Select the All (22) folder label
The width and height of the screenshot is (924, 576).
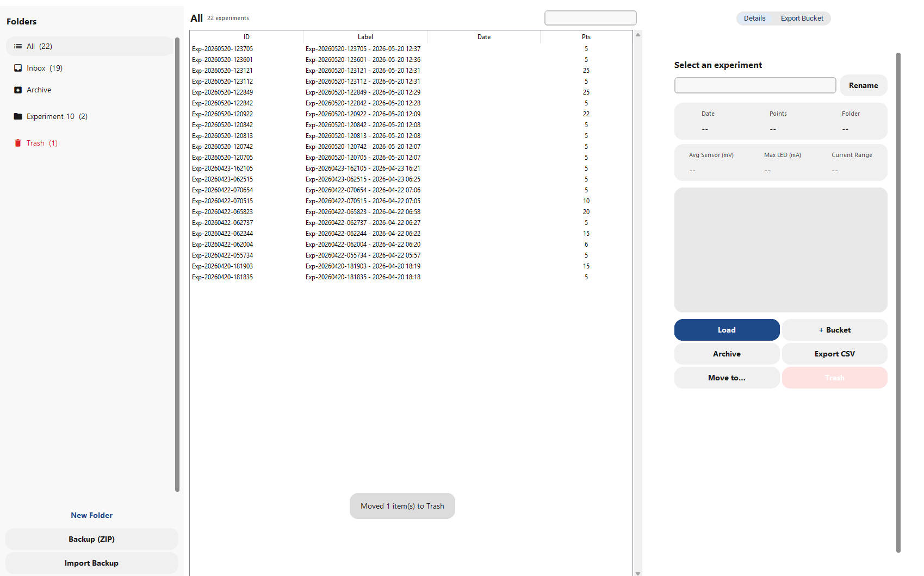40,46
